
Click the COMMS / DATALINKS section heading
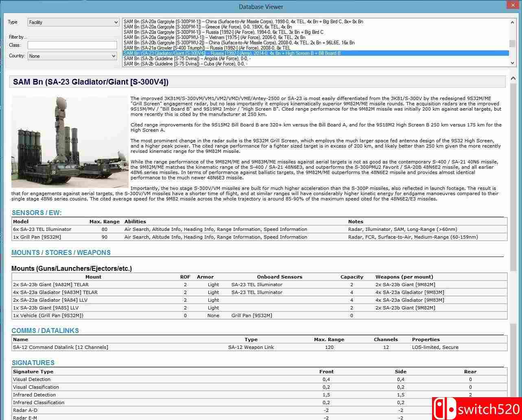(x=45, y=331)
